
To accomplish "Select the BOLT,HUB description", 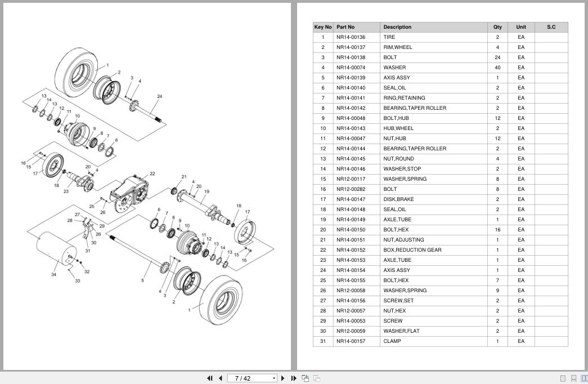I will [x=396, y=118].
